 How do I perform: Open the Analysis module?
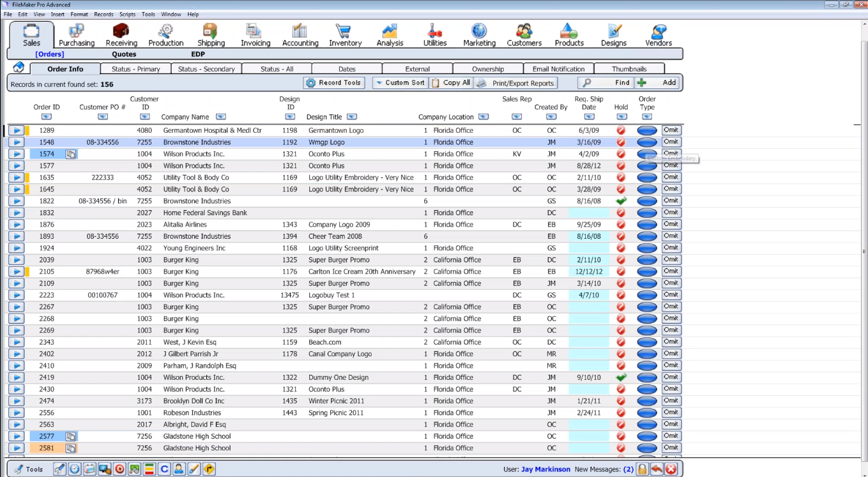click(390, 34)
